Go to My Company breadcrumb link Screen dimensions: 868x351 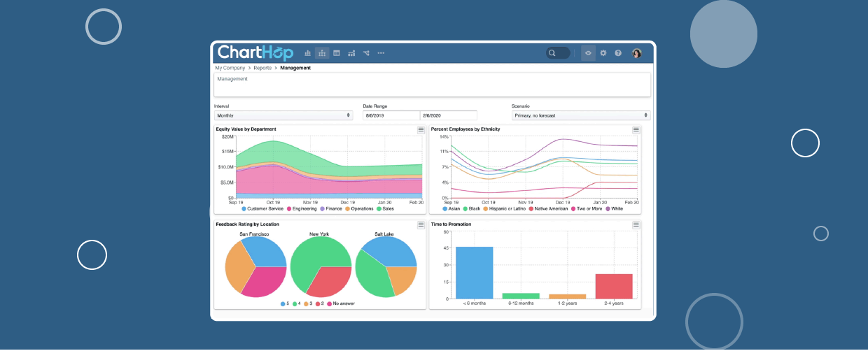click(x=230, y=68)
